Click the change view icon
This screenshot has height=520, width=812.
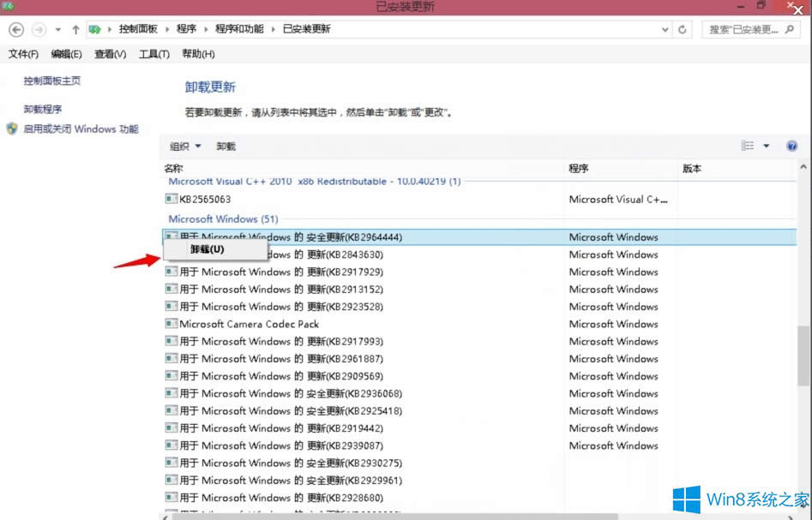pyautogui.click(x=748, y=146)
